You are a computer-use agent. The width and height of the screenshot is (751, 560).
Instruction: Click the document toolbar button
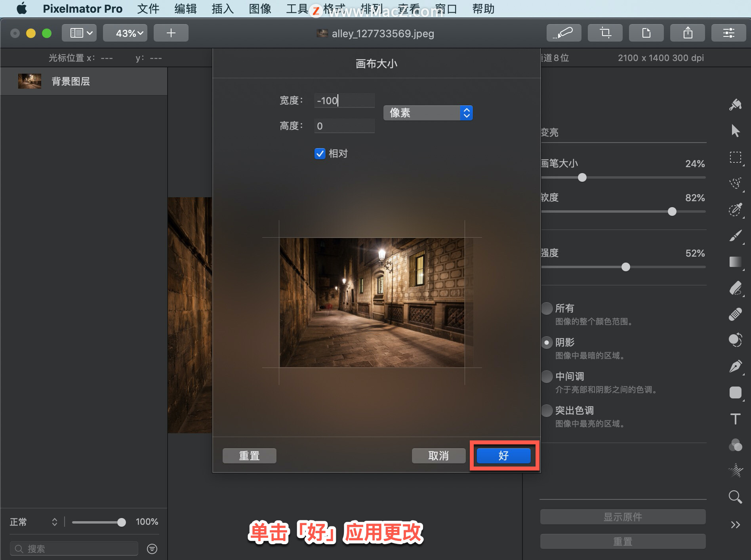646,33
